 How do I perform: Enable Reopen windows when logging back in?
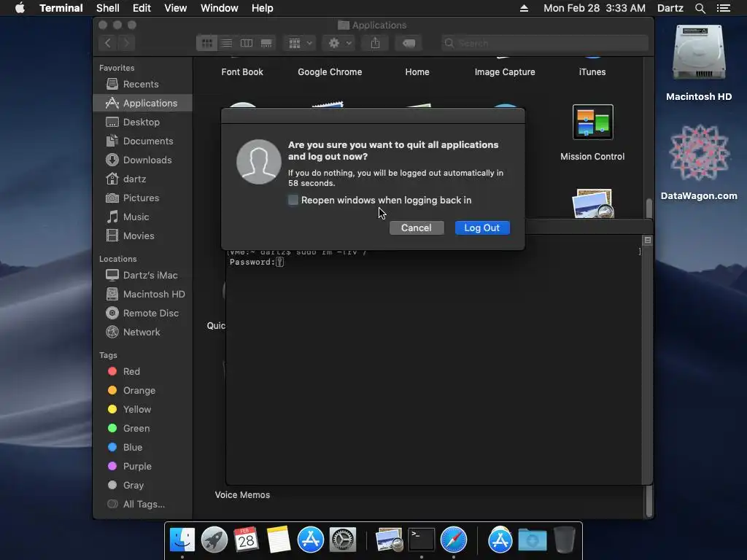[293, 200]
